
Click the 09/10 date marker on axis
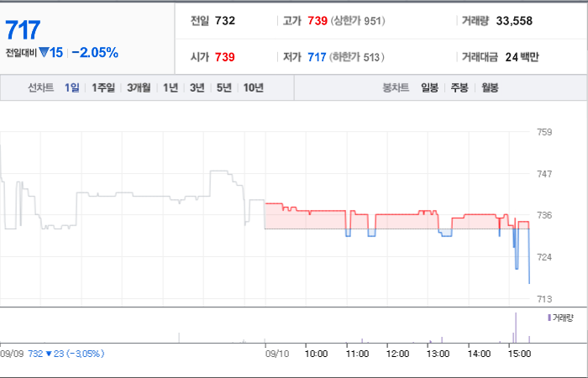pyautogui.click(x=276, y=354)
